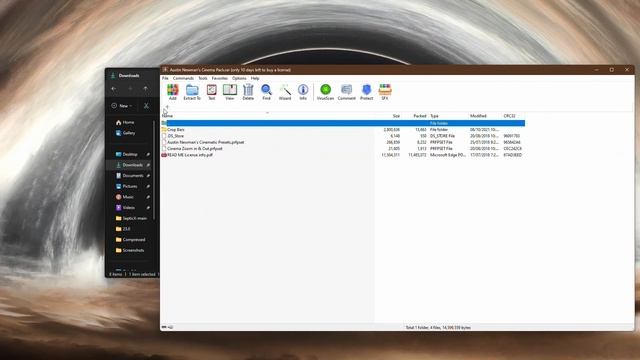Open Music in Explorer sidebar
This screenshot has width=640, height=360.
124,197
